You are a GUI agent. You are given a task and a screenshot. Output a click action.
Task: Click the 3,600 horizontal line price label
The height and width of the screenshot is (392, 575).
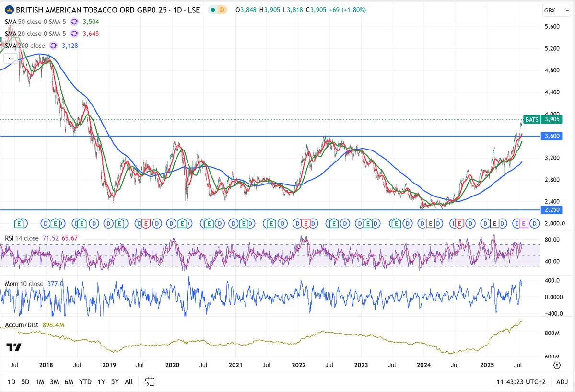tap(552, 136)
